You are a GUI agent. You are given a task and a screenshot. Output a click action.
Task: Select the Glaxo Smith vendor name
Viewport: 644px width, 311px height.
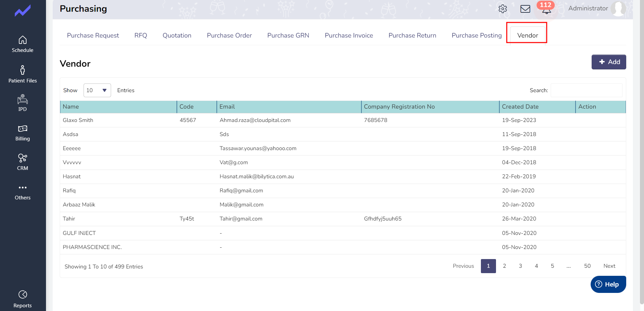[78, 120]
